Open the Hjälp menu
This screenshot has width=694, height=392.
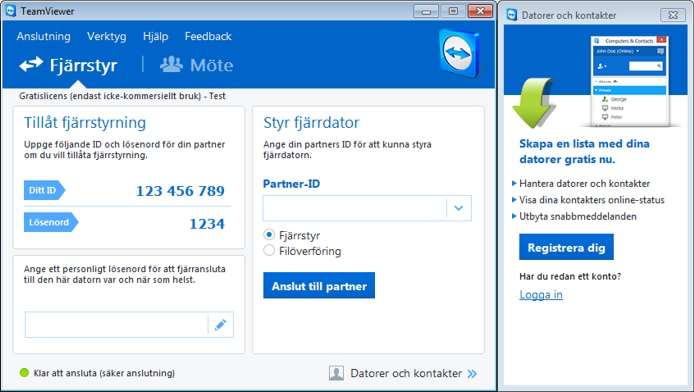pos(155,36)
